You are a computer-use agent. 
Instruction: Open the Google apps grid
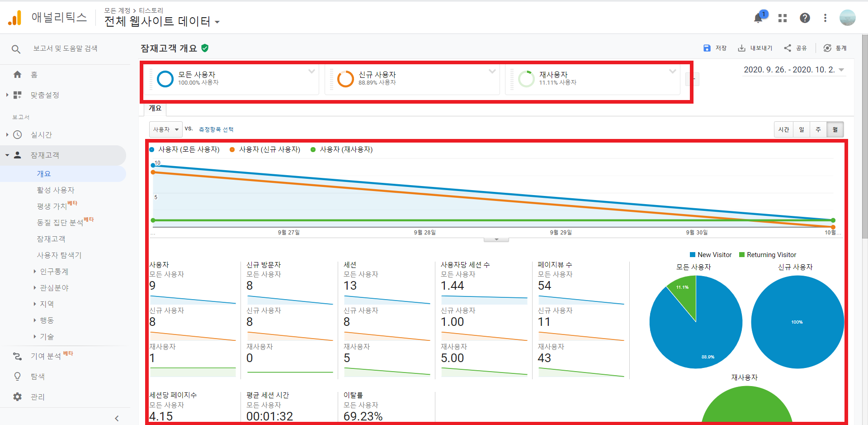783,18
